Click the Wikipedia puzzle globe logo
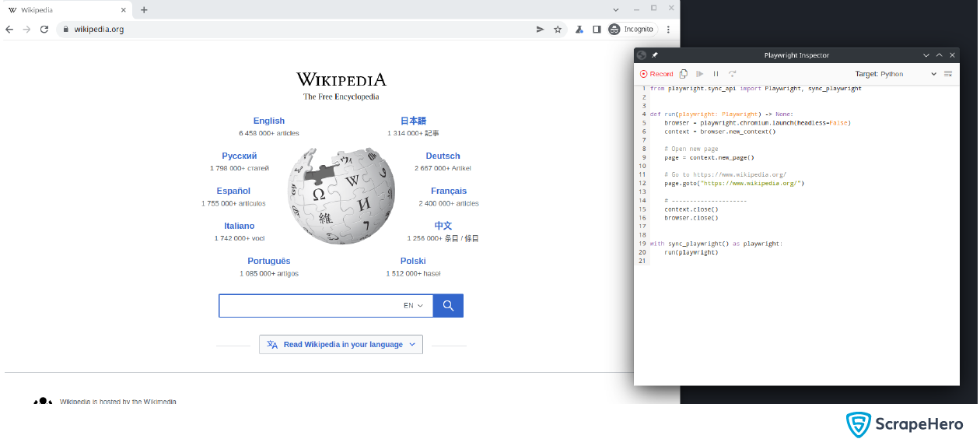The width and height of the screenshot is (980, 446). pos(341,195)
